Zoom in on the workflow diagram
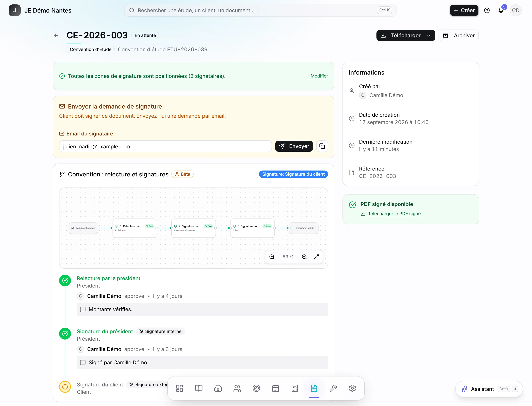The height and width of the screenshot is (406, 532). pos(304,257)
